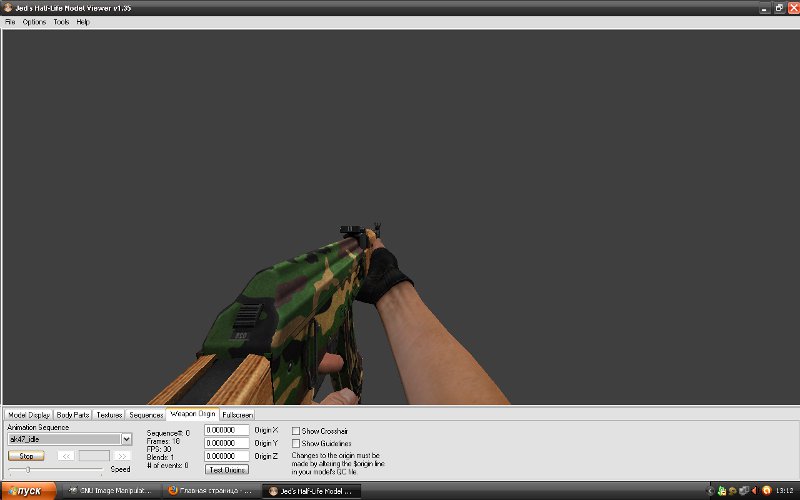The height and width of the screenshot is (500, 800).
Task: Click the yellow round tray icon
Action: coord(733,491)
